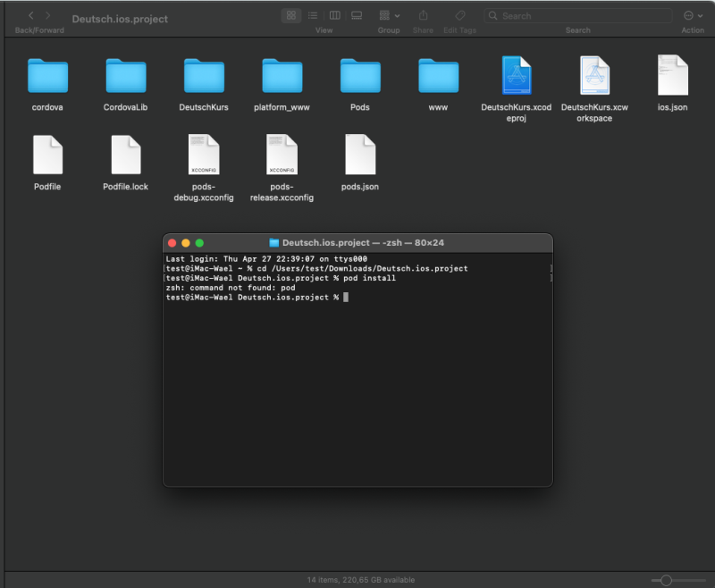Minimize the Terminal window
The width and height of the screenshot is (715, 588).
(186, 243)
